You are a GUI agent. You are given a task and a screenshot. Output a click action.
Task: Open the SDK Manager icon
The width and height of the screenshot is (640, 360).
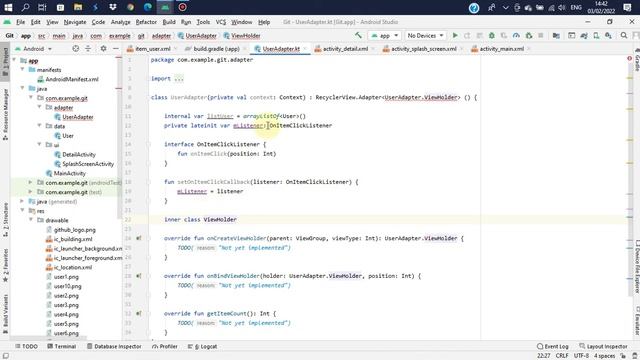click(x=609, y=36)
